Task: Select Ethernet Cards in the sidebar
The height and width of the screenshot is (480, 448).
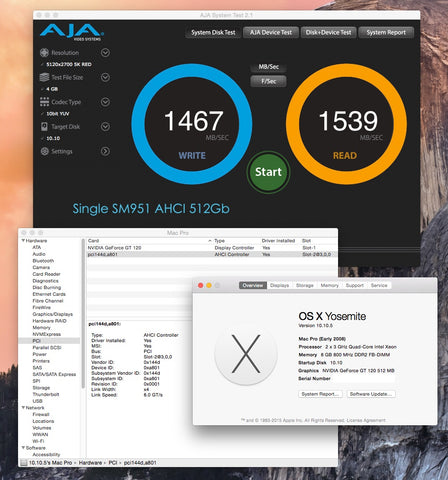Action: (49, 294)
